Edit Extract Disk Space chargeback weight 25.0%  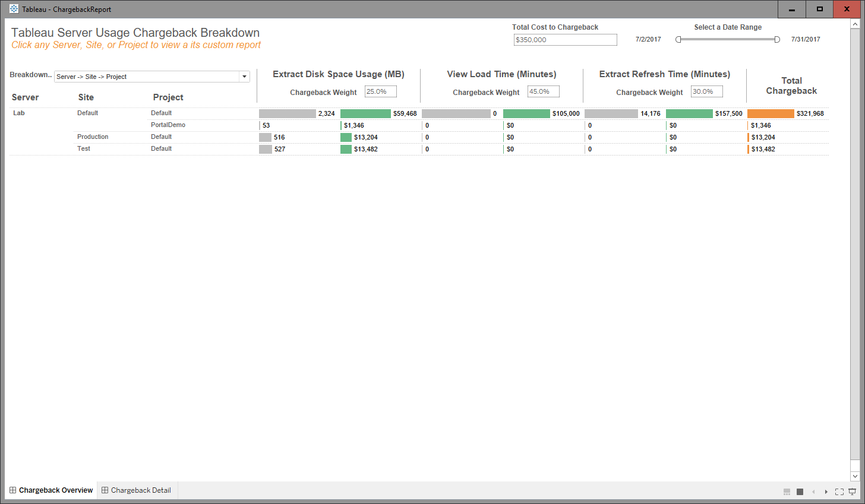(x=380, y=91)
